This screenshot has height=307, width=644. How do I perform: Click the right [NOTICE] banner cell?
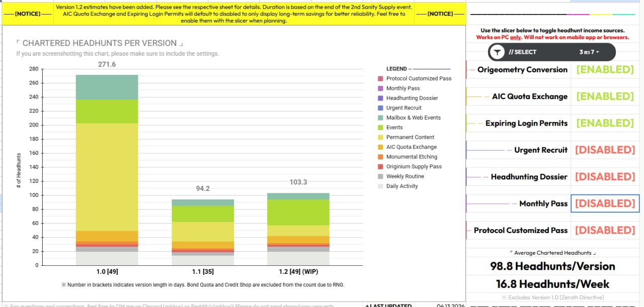440,14
